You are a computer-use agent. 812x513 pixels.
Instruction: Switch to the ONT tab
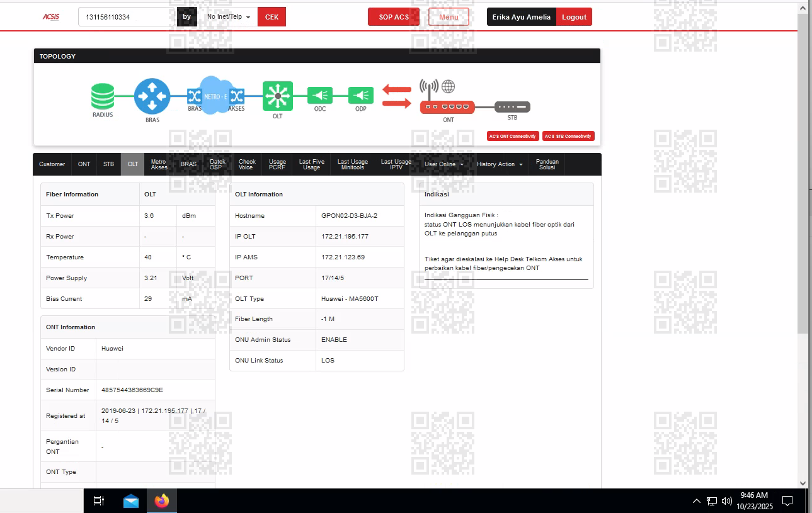point(84,164)
